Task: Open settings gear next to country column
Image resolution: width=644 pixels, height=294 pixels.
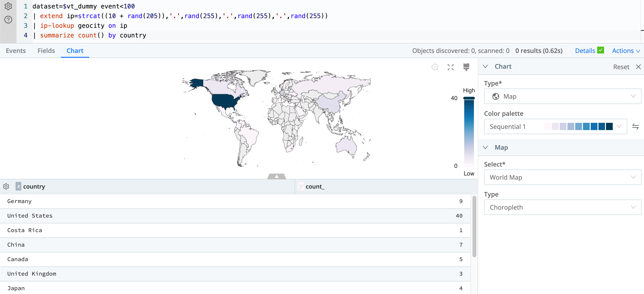Action: [x=6, y=186]
